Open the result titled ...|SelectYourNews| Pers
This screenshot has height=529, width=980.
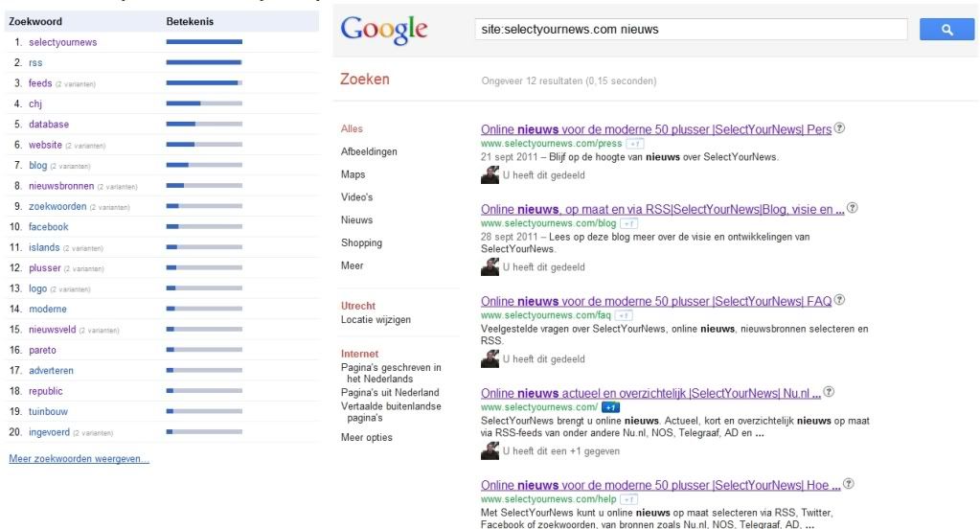[x=656, y=129]
